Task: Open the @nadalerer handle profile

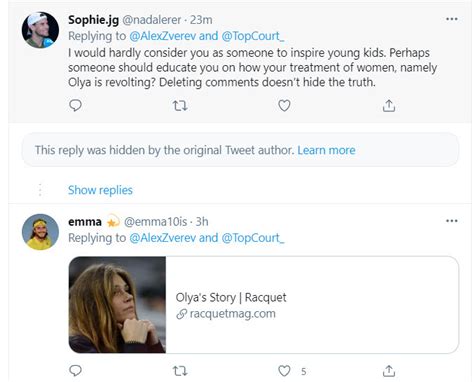Action: 152,20
